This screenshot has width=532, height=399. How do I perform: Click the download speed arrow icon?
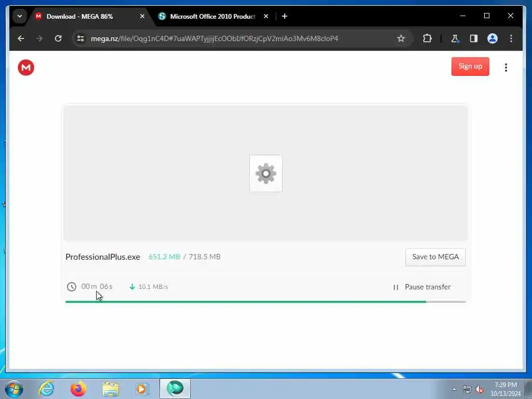click(x=132, y=287)
